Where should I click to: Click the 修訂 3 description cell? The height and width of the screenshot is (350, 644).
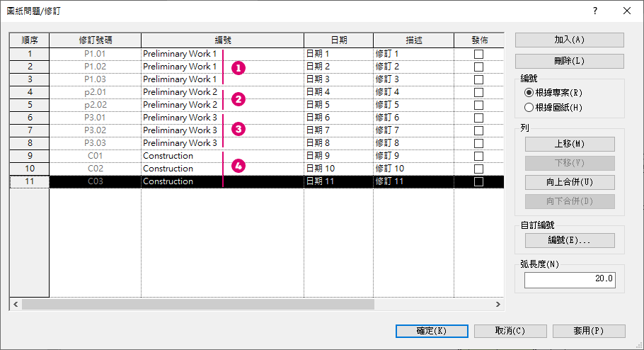(413, 79)
